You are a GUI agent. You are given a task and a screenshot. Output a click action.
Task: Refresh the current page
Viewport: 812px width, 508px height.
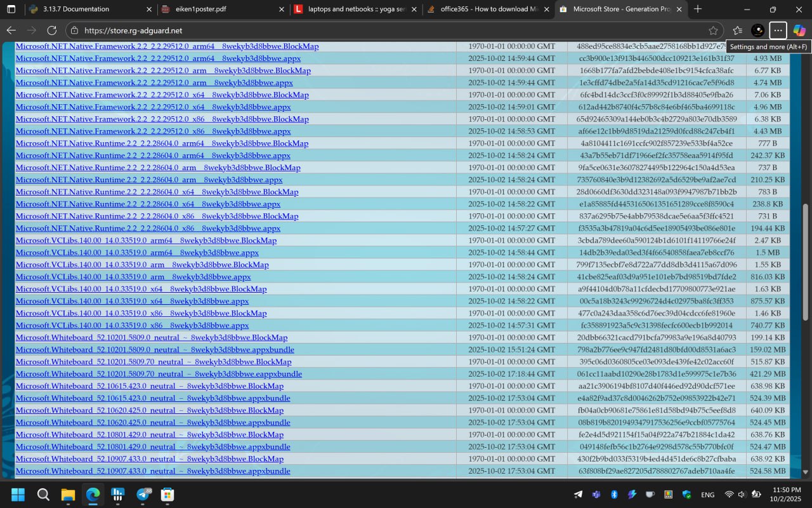52,30
